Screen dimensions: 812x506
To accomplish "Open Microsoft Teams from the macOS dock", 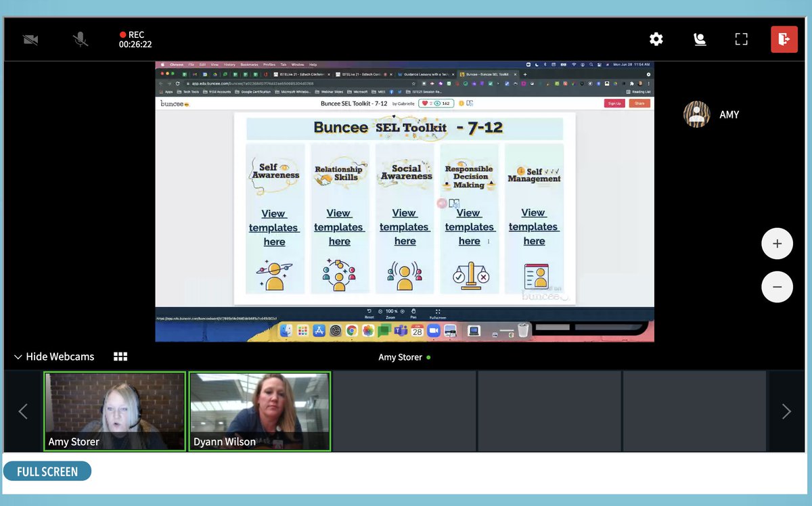I will click(x=401, y=331).
